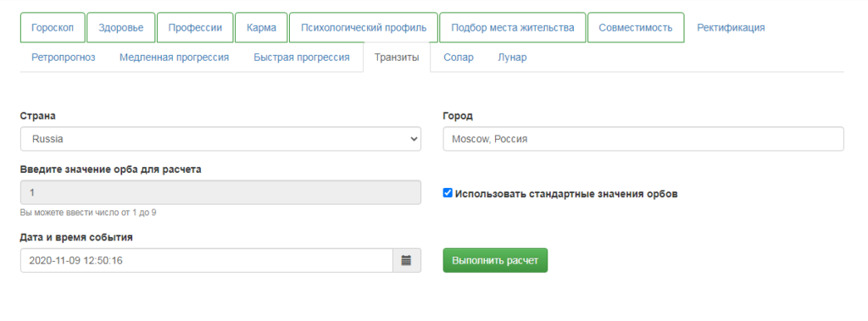Click the Введите значение орба для расчета label
868x321 pixels.
(111, 169)
